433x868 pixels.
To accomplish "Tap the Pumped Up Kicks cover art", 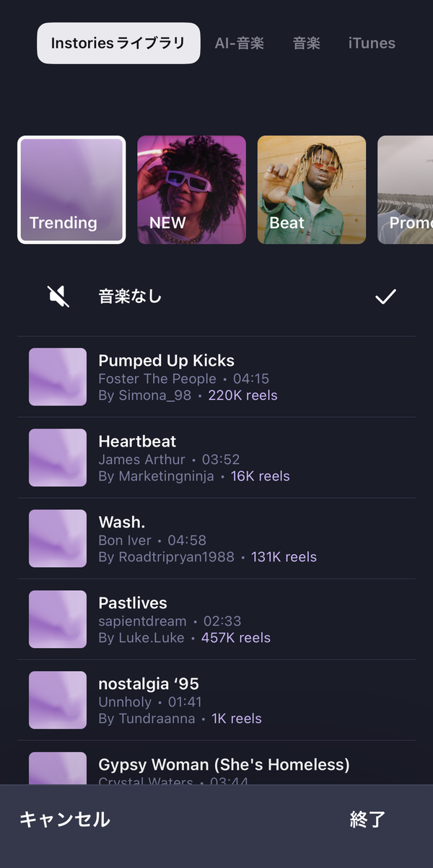I will 58,377.
